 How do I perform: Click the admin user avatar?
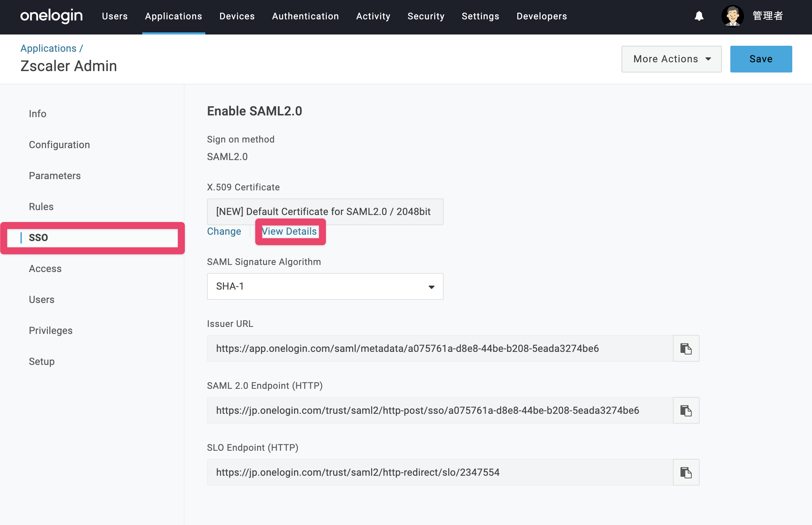732,16
